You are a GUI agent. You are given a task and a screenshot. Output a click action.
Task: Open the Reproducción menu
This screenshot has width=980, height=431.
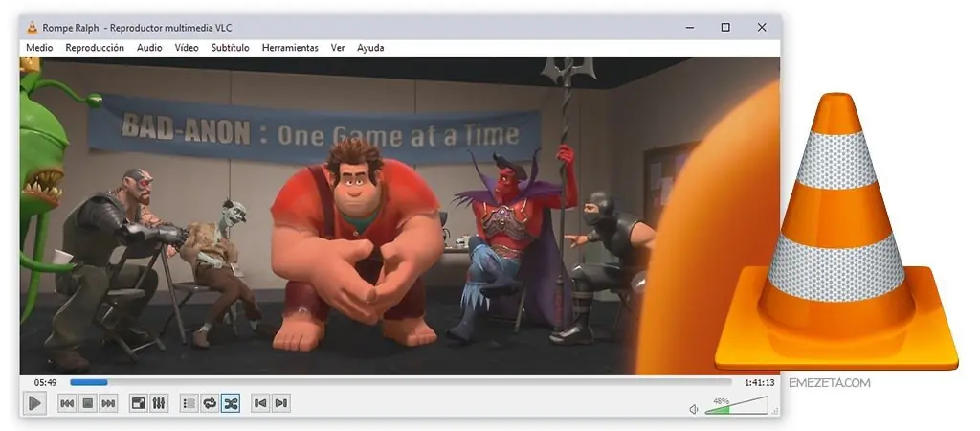[x=95, y=48]
